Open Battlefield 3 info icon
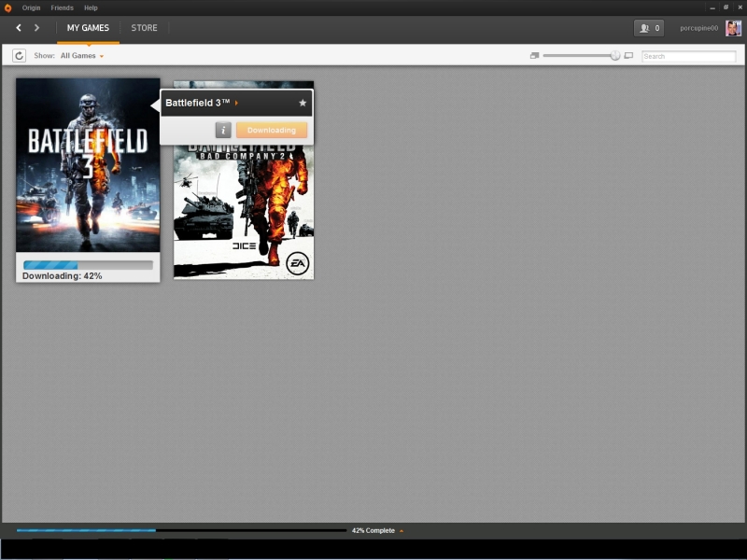Viewport: 747px width, 560px height. coord(223,131)
